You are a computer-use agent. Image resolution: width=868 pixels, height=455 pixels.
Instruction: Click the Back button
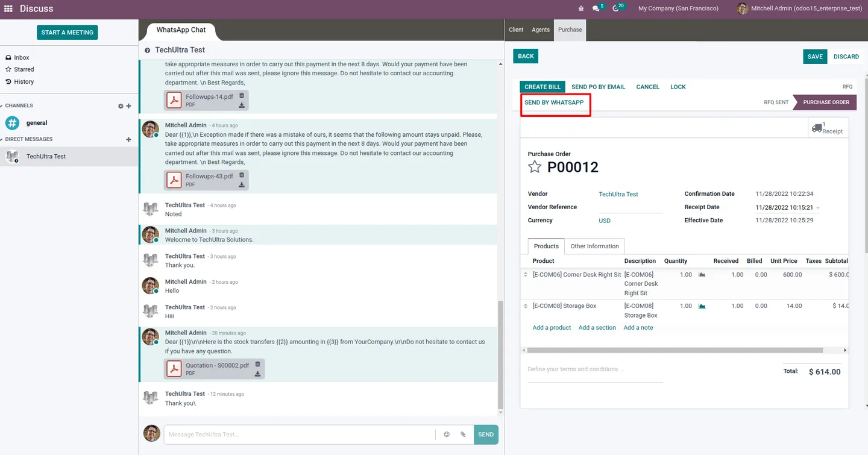526,56
